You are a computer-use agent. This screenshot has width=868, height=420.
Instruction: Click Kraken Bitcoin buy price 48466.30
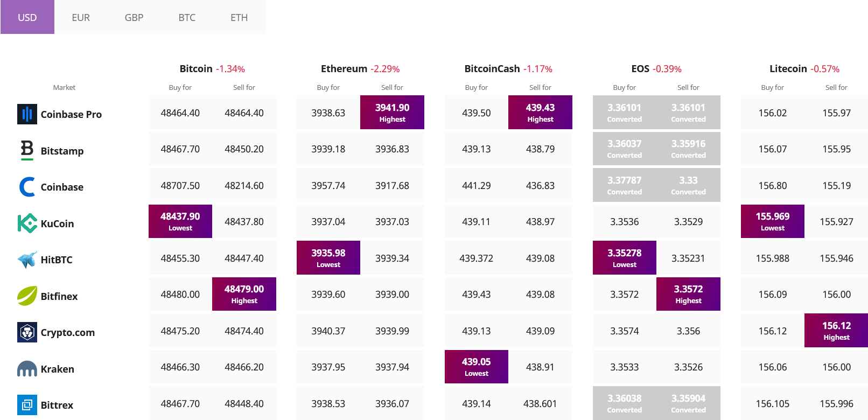click(180, 367)
